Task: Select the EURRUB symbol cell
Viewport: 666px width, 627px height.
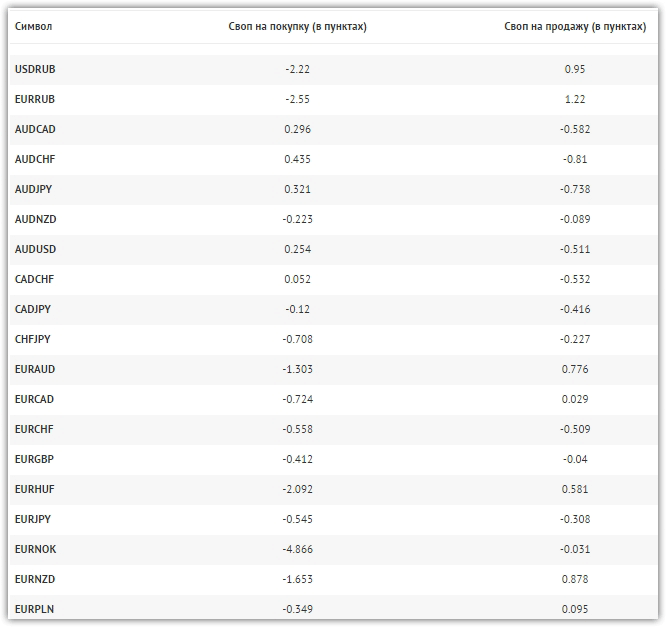Action: pyautogui.click(x=35, y=99)
